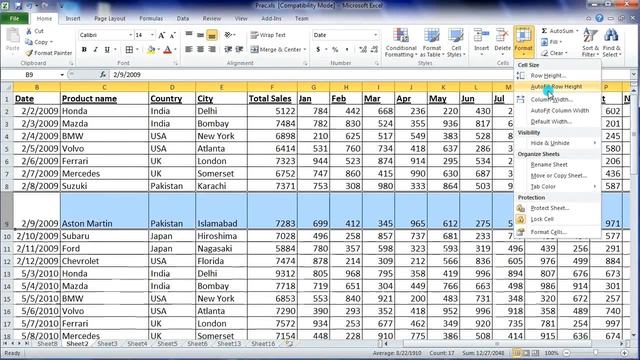
Task: Toggle Align Text Left
Action: (x=189, y=49)
